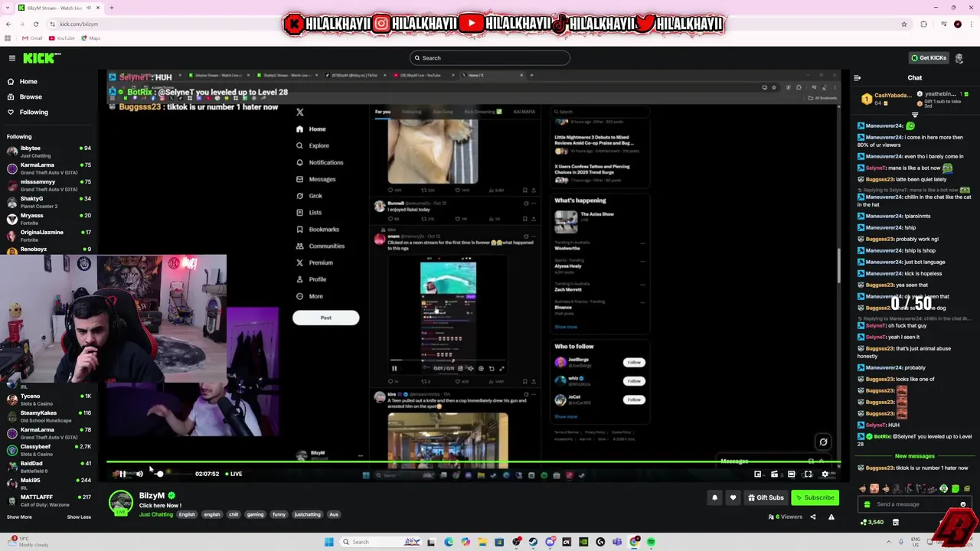Select the justchatting tag

coord(307,514)
